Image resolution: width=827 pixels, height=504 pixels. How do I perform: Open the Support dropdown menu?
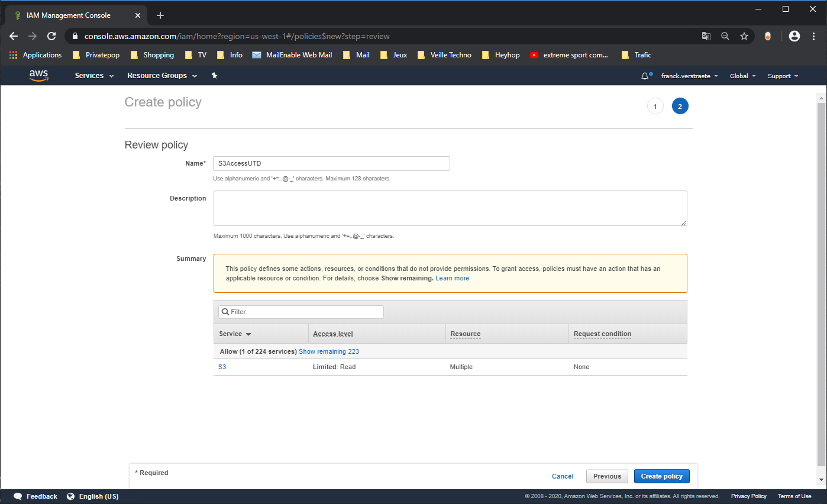(783, 76)
